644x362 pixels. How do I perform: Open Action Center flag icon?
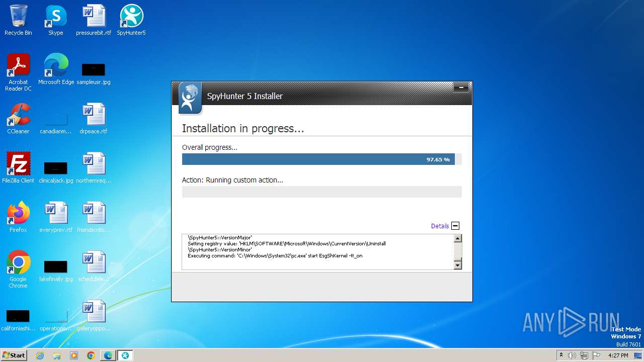tap(596, 355)
